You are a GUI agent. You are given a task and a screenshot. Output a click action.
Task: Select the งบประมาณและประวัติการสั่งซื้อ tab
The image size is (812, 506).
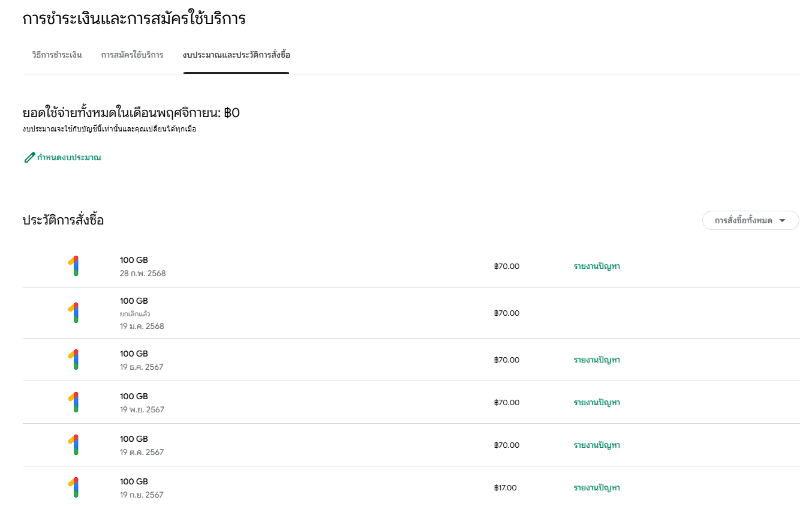point(236,55)
